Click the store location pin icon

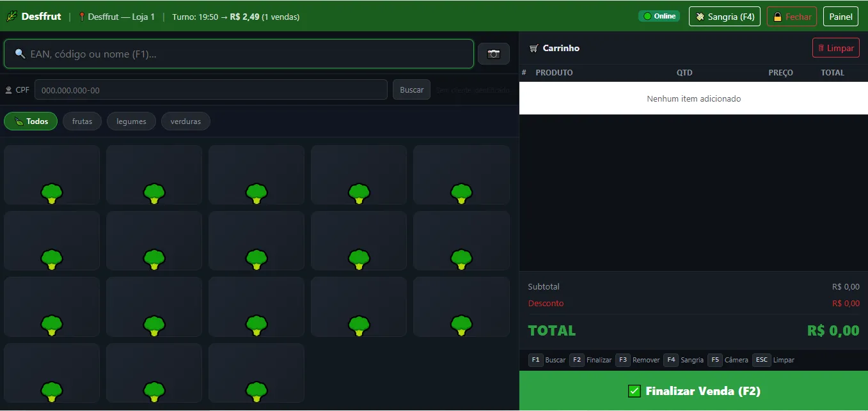[82, 17]
